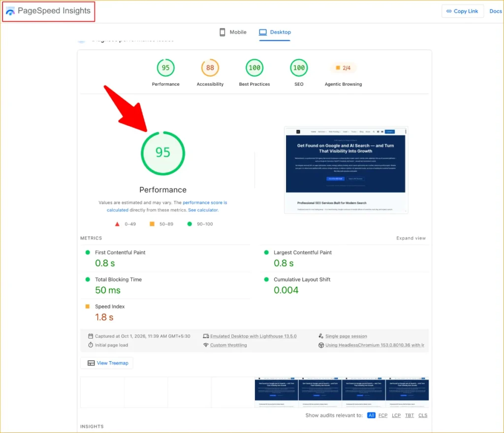Open the 'See calculator' link
Screen dimensions: 504x433
tap(203, 210)
